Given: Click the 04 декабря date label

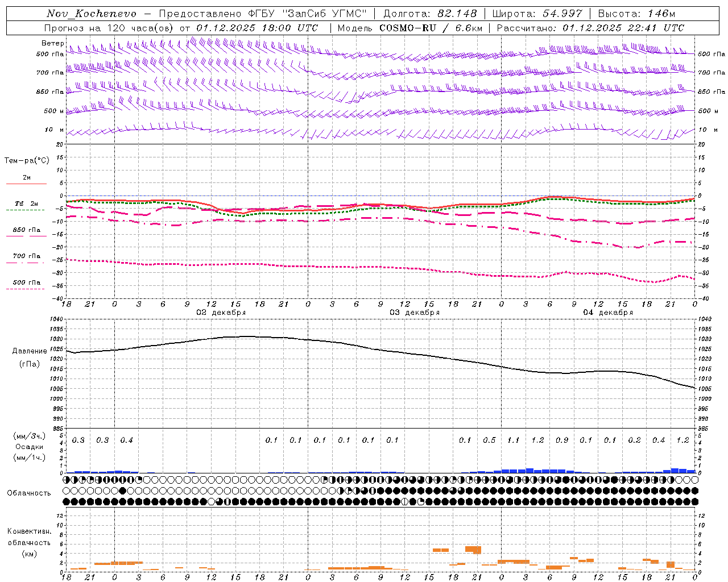Looking at the screenshot, I should [x=608, y=313].
